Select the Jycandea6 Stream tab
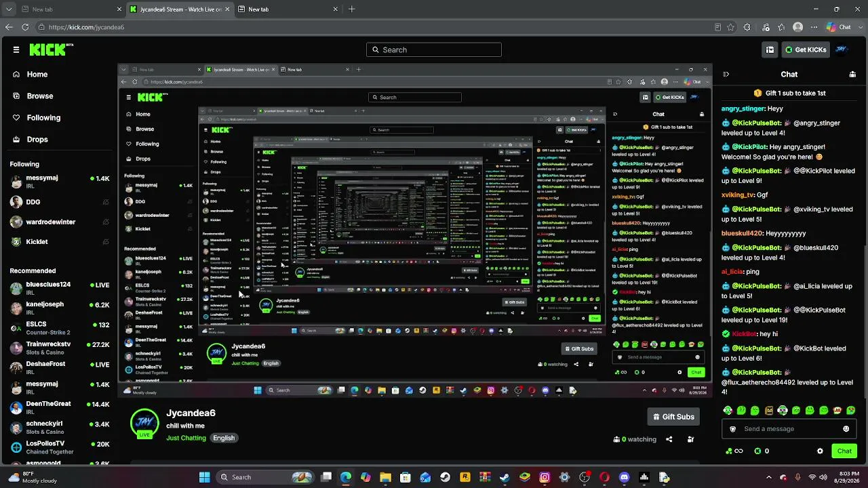Screen dimensions: 868x488 click(x=179, y=9)
